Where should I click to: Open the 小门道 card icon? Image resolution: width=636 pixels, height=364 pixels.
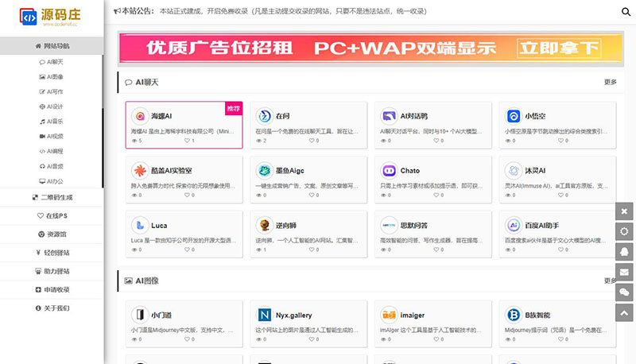click(140, 315)
